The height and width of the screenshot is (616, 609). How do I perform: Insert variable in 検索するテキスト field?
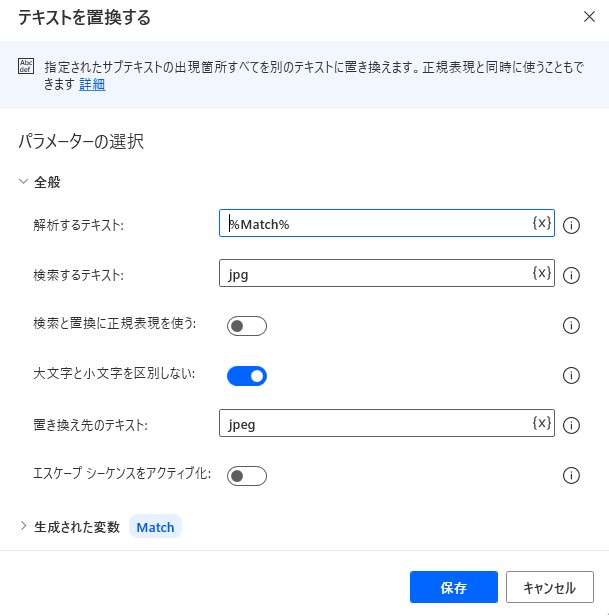pos(542,273)
